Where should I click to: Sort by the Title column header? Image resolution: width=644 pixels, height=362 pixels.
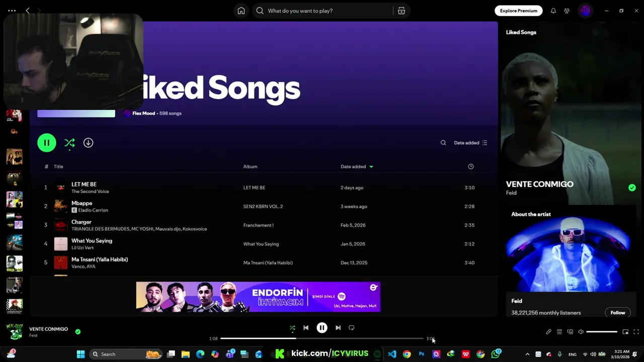pyautogui.click(x=58, y=166)
